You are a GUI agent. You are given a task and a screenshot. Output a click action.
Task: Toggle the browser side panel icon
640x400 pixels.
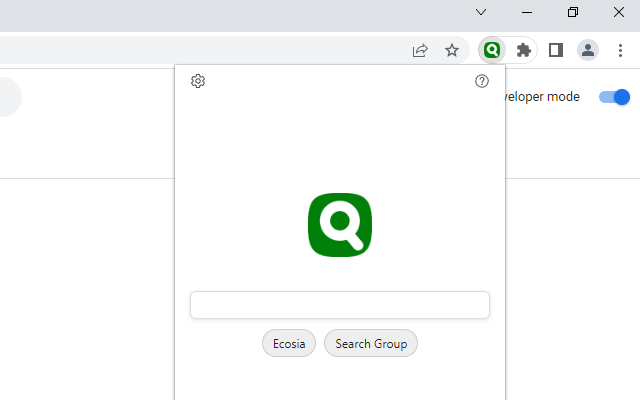[x=556, y=50]
